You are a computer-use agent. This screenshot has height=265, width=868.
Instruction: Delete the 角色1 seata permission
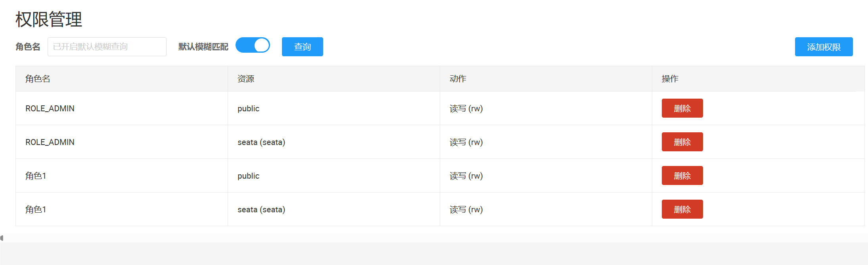pos(682,209)
